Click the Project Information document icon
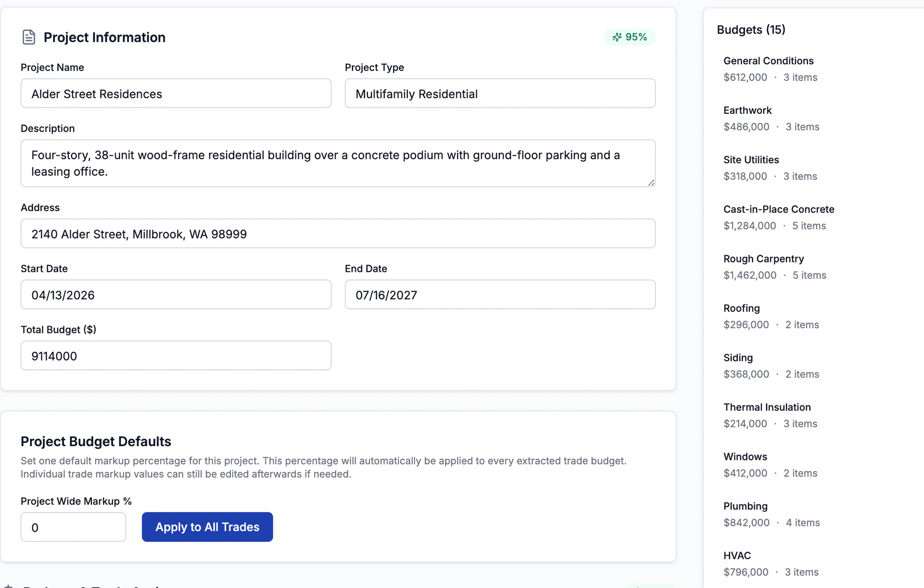Viewport: 924px width, 588px height. (x=29, y=37)
